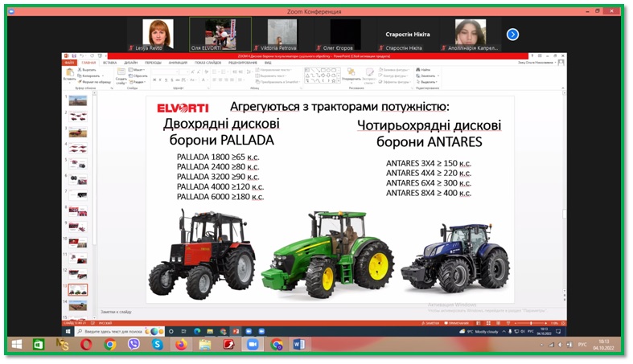
Task: Select Оля ELVORTI participant video tile
Action: point(220,35)
